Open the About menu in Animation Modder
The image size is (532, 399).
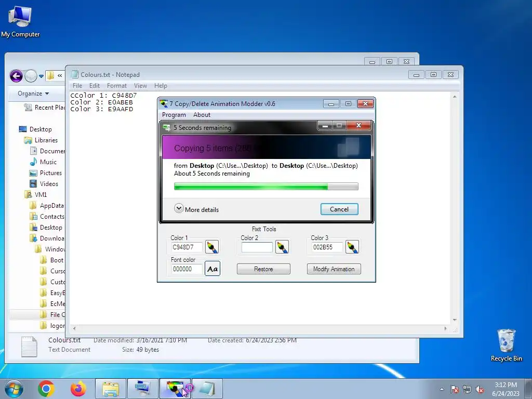[202, 115]
